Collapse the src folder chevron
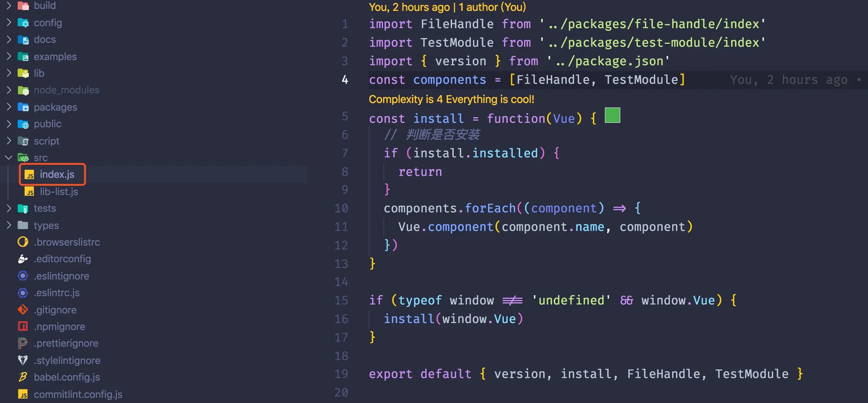Image resolution: width=868 pixels, height=403 pixels. point(9,158)
